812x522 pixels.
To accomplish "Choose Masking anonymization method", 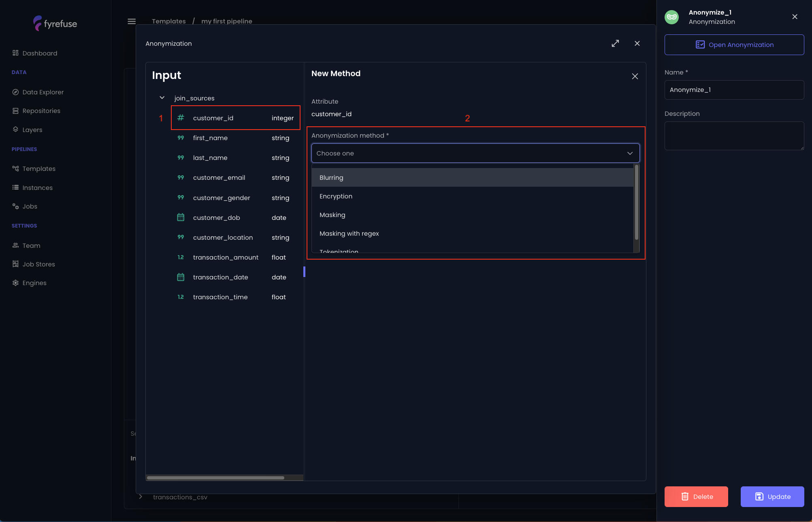I will (472, 215).
